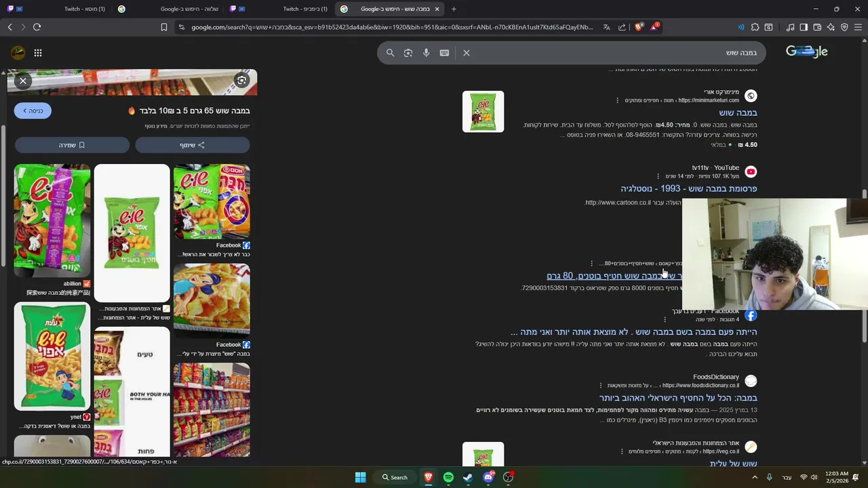The width and height of the screenshot is (868, 488).
Task: Open the pink מידע נוסף link under the title
Action: tap(157, 126)
